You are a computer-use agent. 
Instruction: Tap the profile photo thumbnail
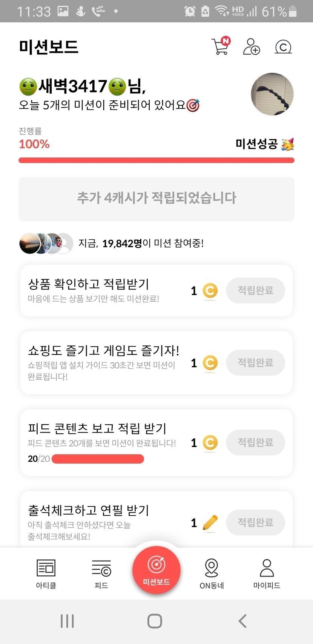(272, 94)
